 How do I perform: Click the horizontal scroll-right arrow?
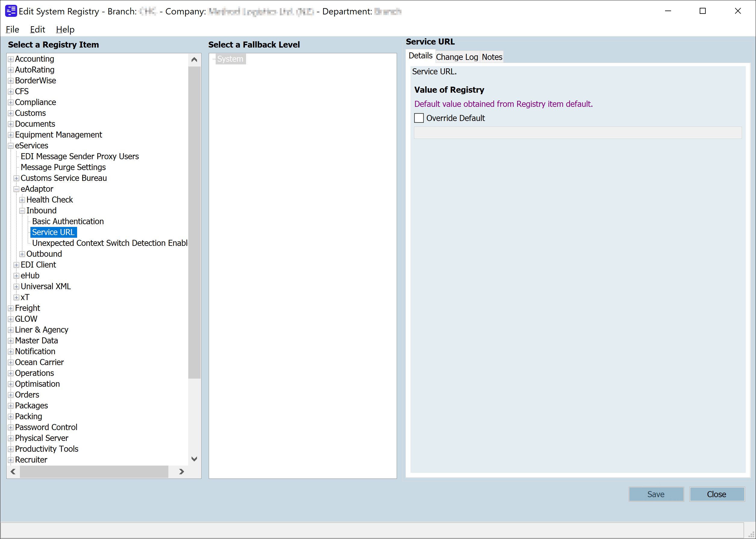coord(181,472)
